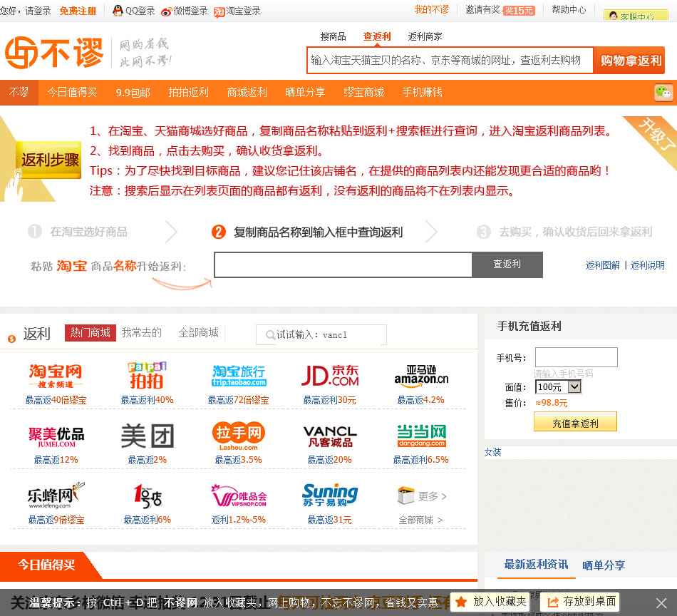This screenshot has height=616, width=677.
Task: Click the 更多 box icon
Action: 406,496
